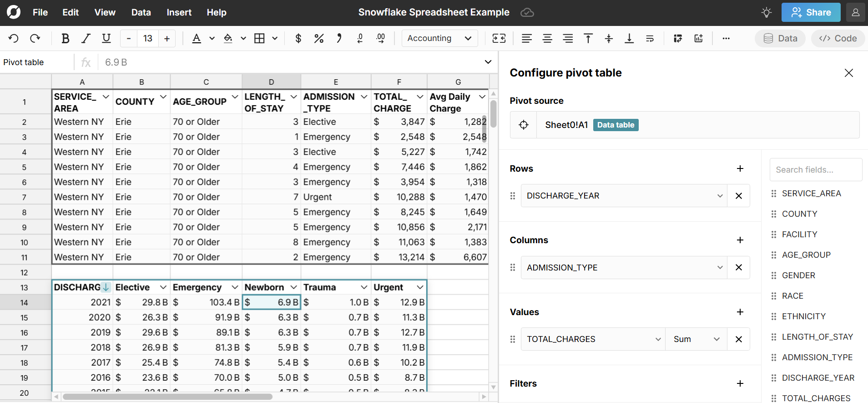This screenshot has height=403, width=868.
Task: Apply percent number format
Action: [x=318, y=39]
